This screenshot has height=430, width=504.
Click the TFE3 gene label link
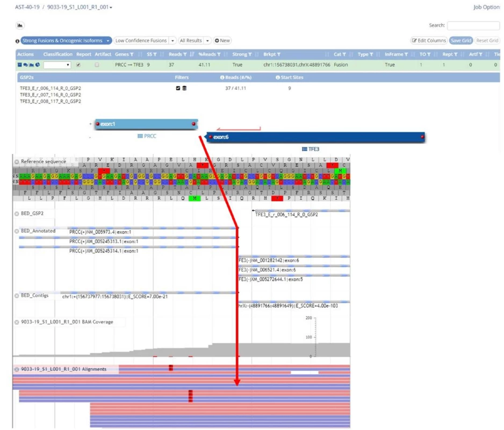314,149
